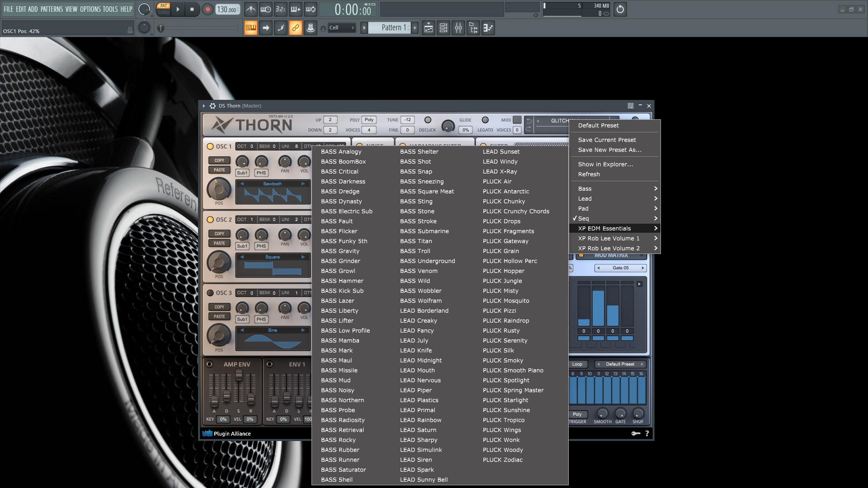Viewport: 868px width, 488px height.
Task: Click OSC 2 PASTE button
Action: (x=219, y=243)
